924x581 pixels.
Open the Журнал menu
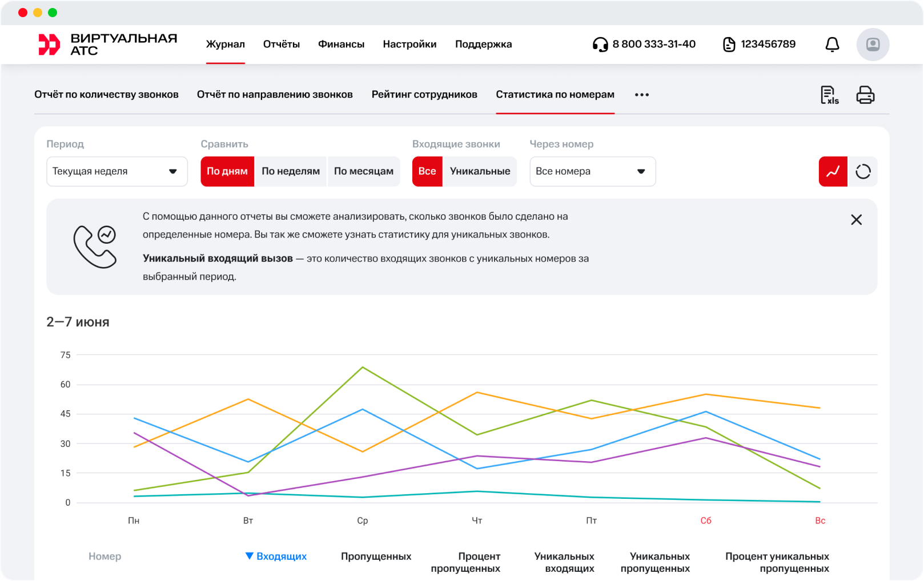coord(226,45)
